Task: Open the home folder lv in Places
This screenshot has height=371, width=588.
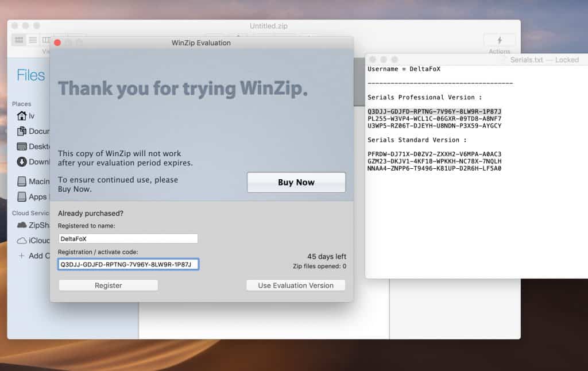Action: (26, 116)
